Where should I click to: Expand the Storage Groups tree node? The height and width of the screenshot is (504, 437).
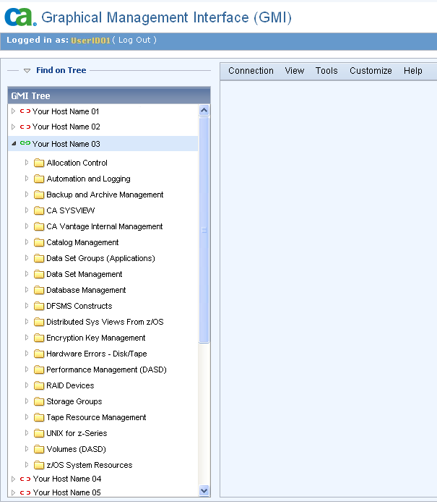pos(27,401)
